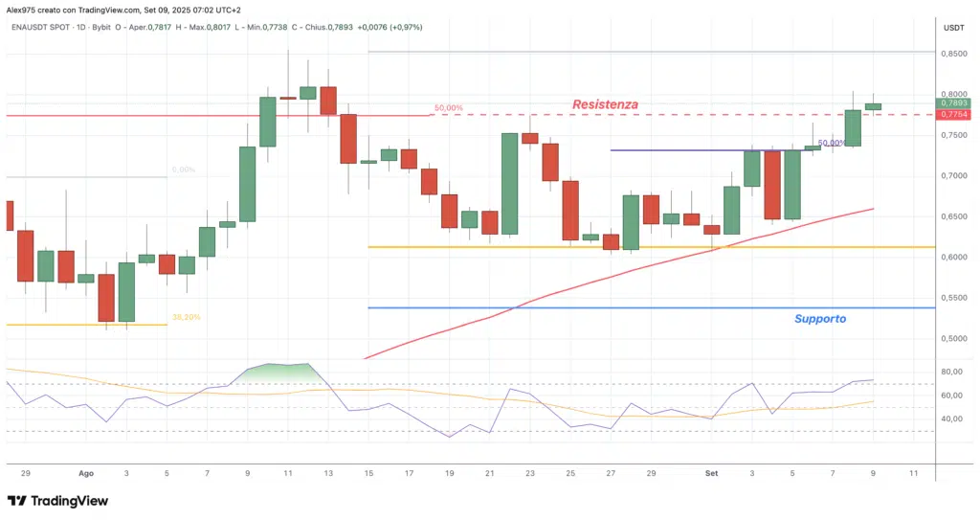Click the red 50,00% Fibonacci label
The width and height of the screenshot is (980, 520).
tap(448, 108)
